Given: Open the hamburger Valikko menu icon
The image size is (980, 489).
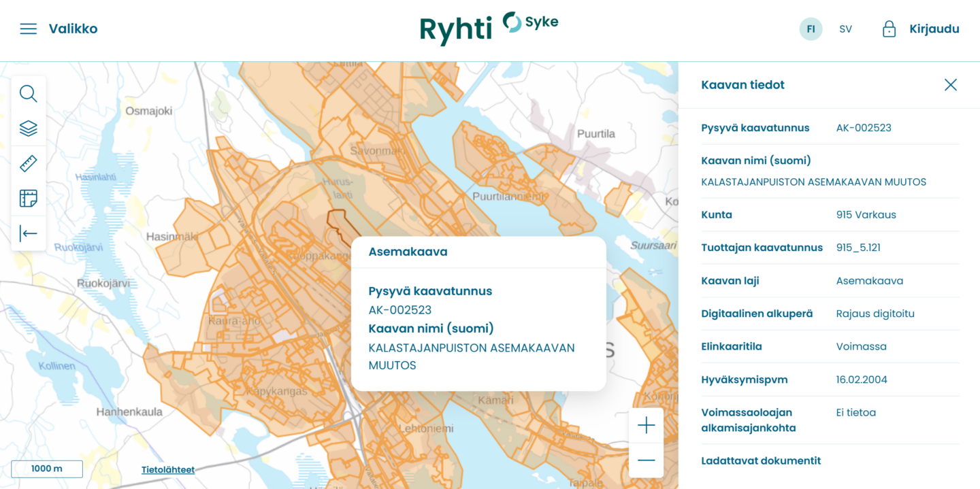Looking at the screenshot, I should pyautogui.click(x=28, y=29).
